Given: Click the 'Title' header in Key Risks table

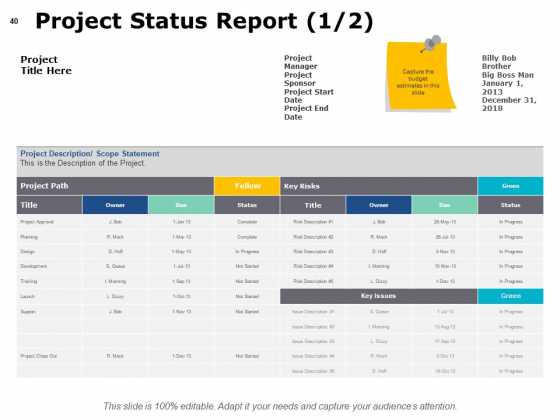Looking at the screenshot, I should click(x=313, y=205).
